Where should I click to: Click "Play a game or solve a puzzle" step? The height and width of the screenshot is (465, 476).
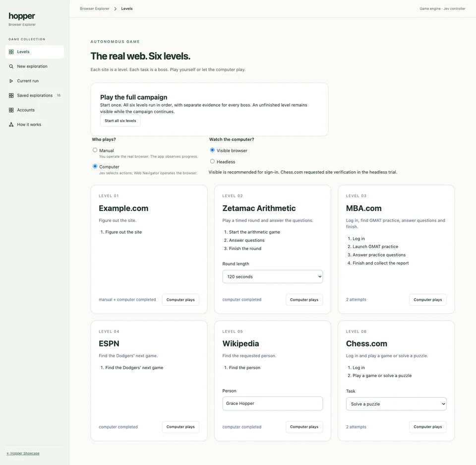(x=382, y=376)
